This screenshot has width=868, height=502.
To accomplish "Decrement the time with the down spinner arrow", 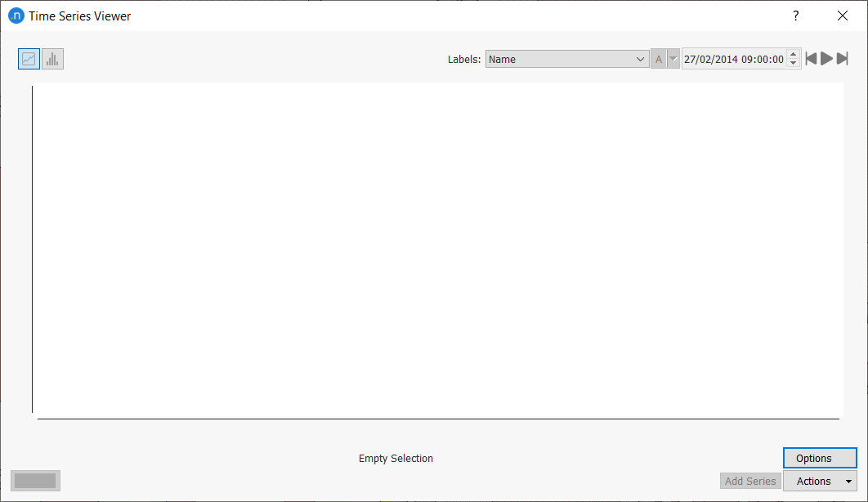I will (x=793, y=64).
